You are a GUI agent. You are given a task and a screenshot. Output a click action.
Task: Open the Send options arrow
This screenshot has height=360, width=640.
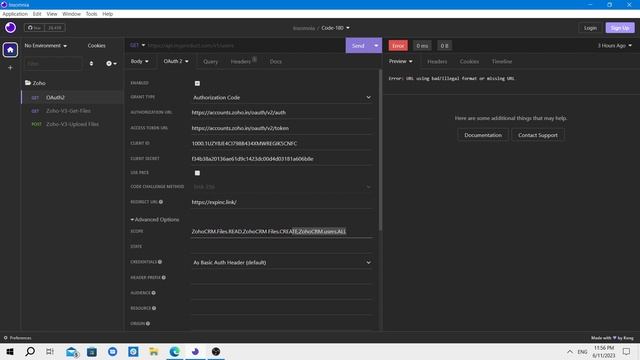click(376, 46)
